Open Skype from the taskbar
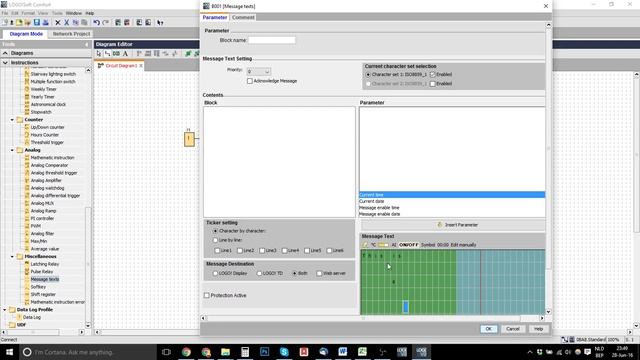The height and width of the screenshot is (360, 640). [x=284, y=352]
